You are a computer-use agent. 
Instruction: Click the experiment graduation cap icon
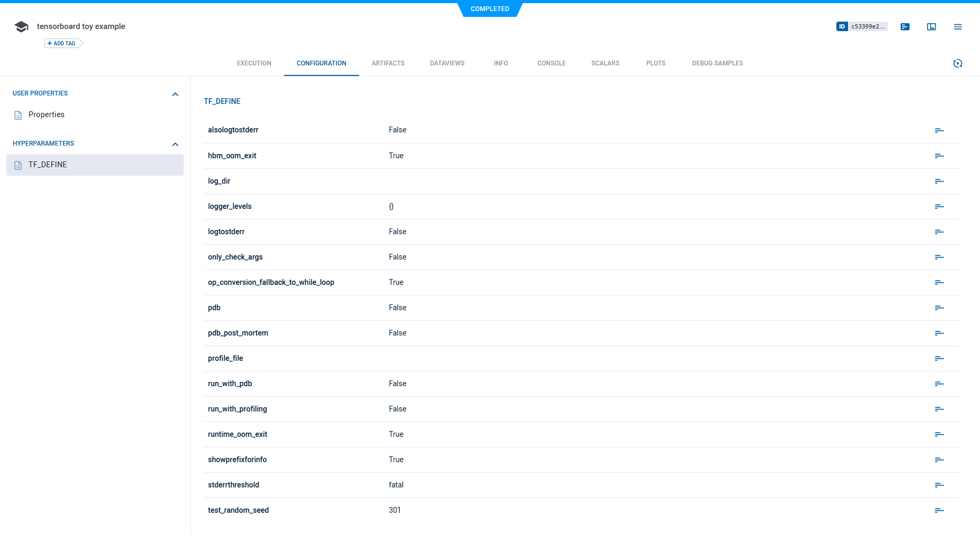(x=21, y=26)
